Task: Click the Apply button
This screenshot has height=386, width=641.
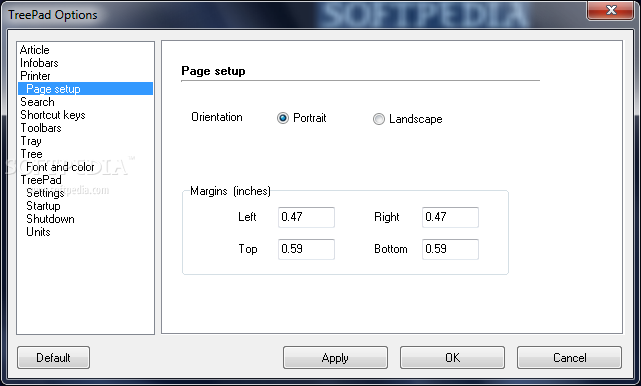Action: (335, 358)
